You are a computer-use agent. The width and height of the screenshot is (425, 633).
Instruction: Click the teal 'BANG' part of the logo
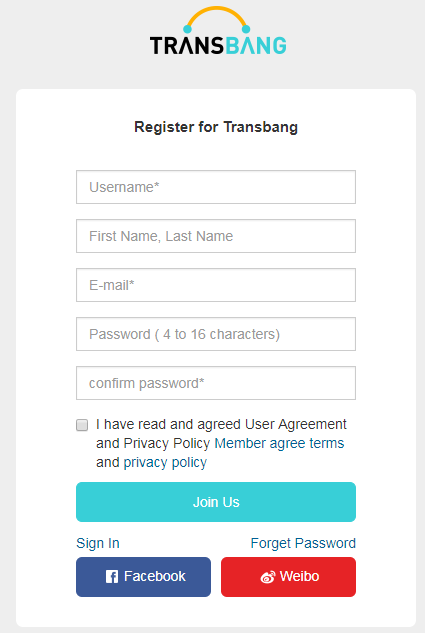point(256,45)
